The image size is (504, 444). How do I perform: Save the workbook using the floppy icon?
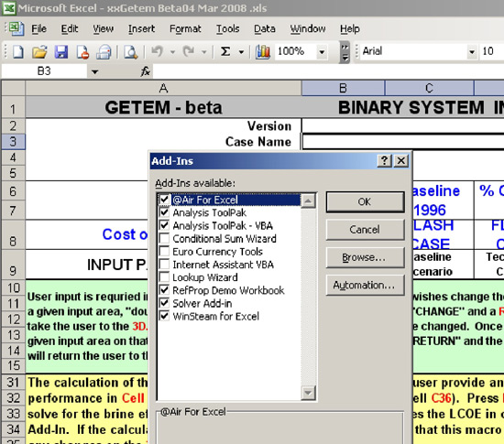(61, 51)
